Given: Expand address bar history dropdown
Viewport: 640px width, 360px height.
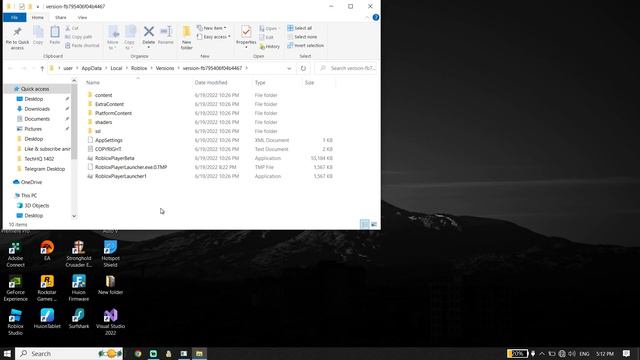Looking at the screenshot, I should point(289,69).
